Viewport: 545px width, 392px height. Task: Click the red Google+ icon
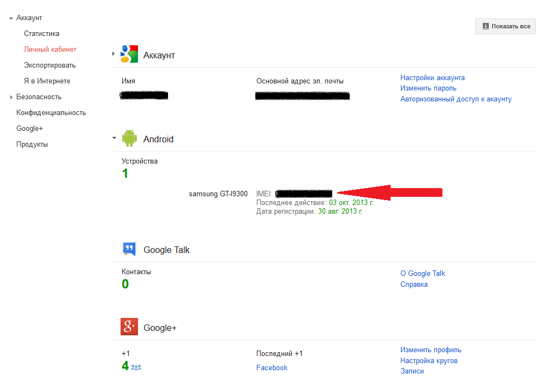click(x=129, y=327)
